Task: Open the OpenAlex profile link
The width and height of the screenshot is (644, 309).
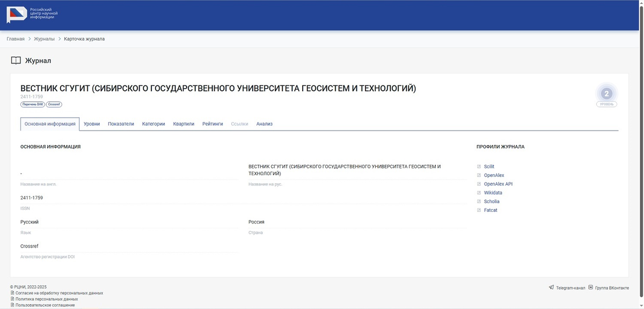Action: pos(494,175)
